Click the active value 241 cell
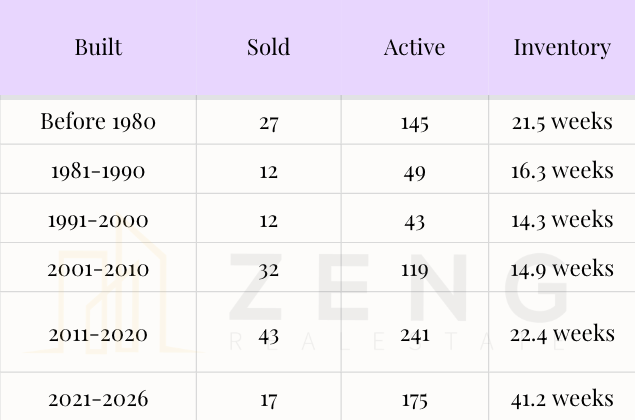 (x=414, y=335)
